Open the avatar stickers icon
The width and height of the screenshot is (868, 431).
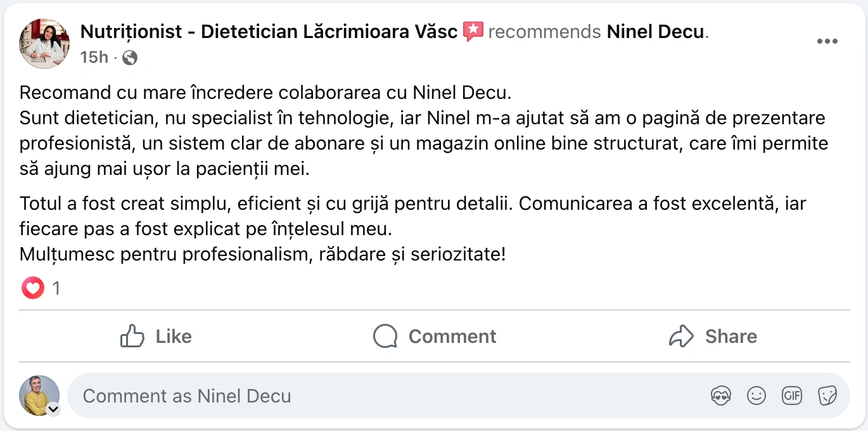tap(720, 396)
